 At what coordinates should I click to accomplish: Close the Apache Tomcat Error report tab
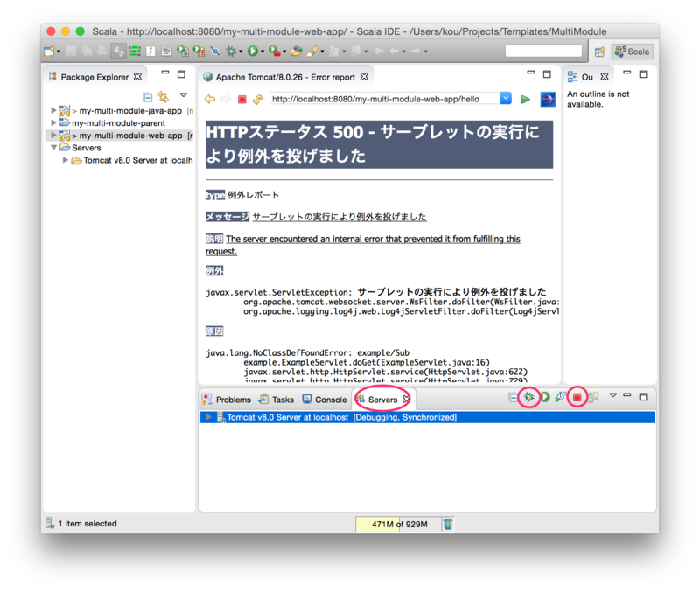pyautogui.click(x=364, y=77)
